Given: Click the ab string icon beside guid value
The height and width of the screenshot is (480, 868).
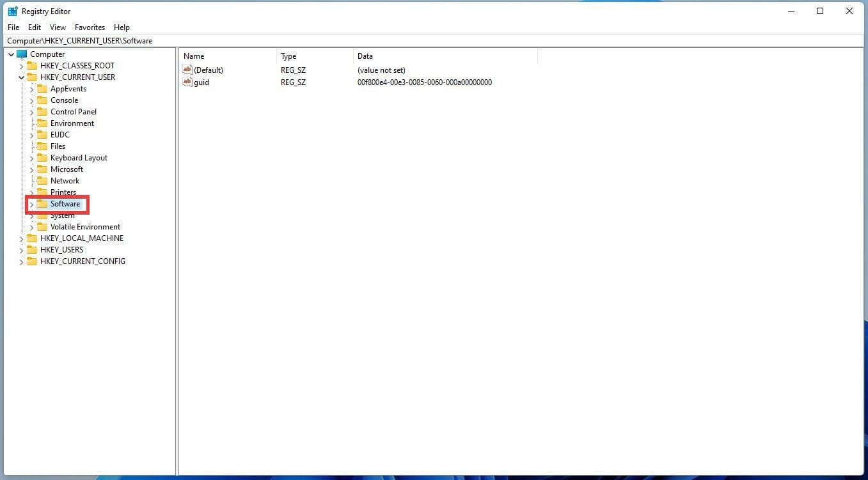Looking at the screenshot, I should click(187, 82).
